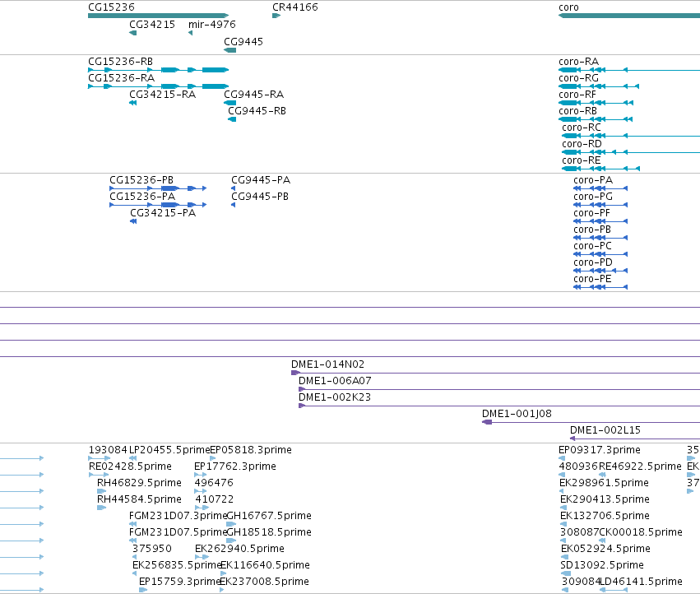Select the LP20455.5prime EST

point(132,458)
